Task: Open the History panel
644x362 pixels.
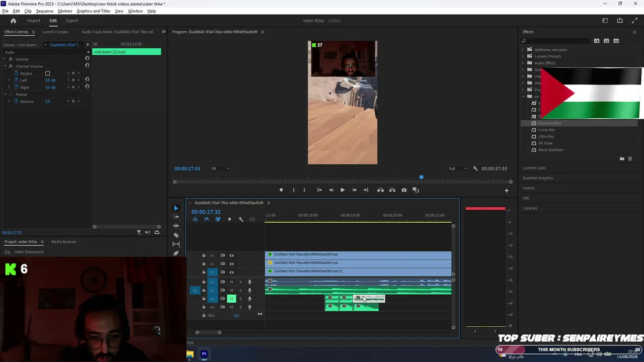Action: click(529, 188)
